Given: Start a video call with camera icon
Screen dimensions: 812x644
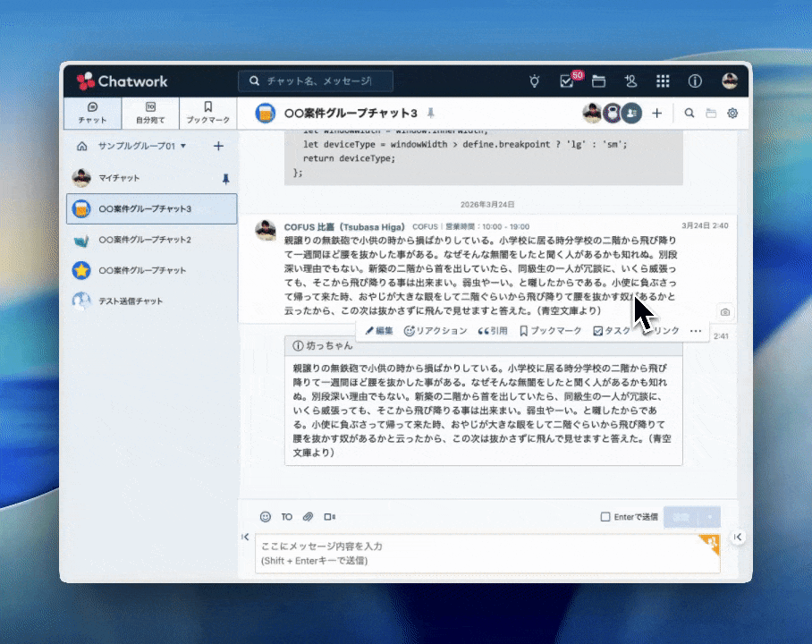Looking at the screenshot, I should 329,517.
